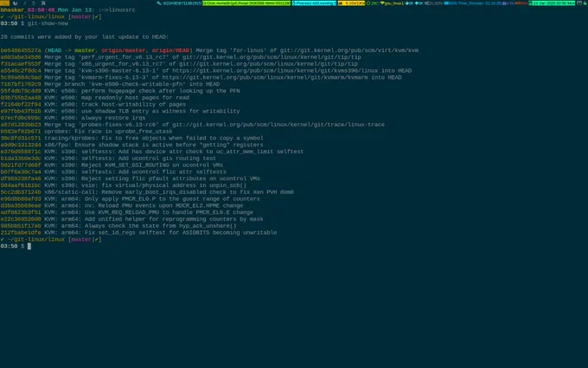Click 'Reject KVM_SET_GSI_ROUTING' commit line
This screenshot has height=368, width=588.
112,165
